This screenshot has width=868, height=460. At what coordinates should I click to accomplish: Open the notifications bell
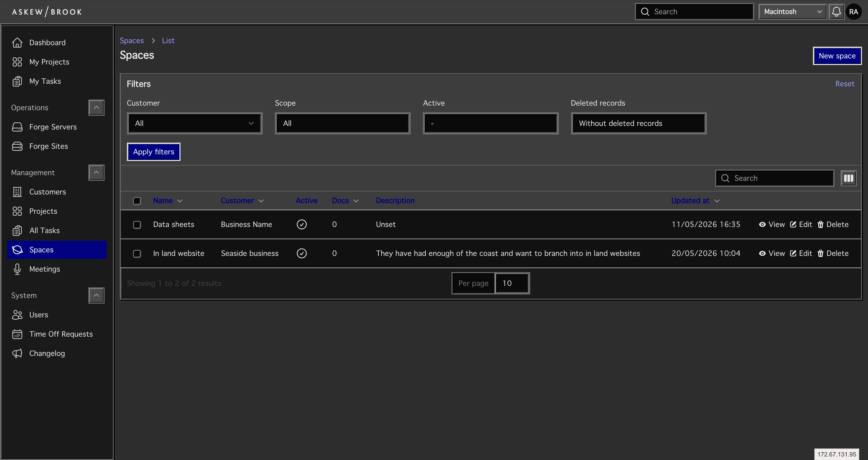coord(836,12)
